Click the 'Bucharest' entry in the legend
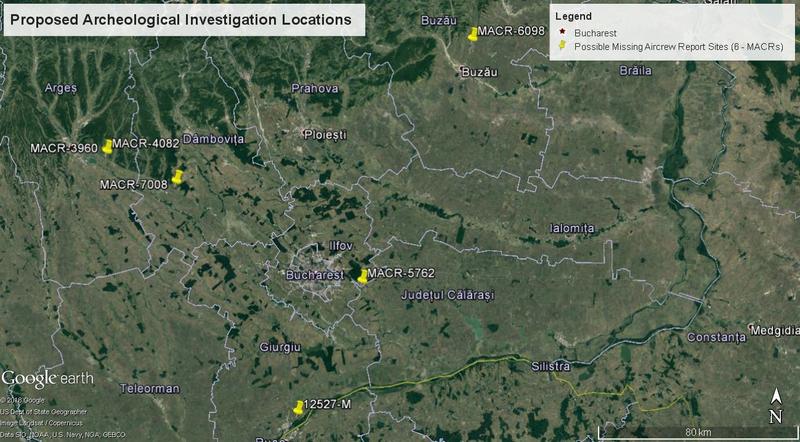 coord(595,33)
